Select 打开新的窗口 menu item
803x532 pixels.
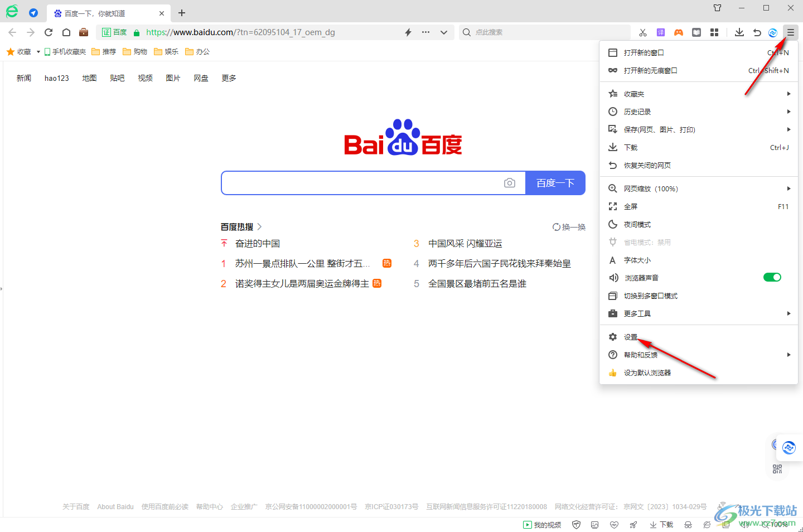699,52
